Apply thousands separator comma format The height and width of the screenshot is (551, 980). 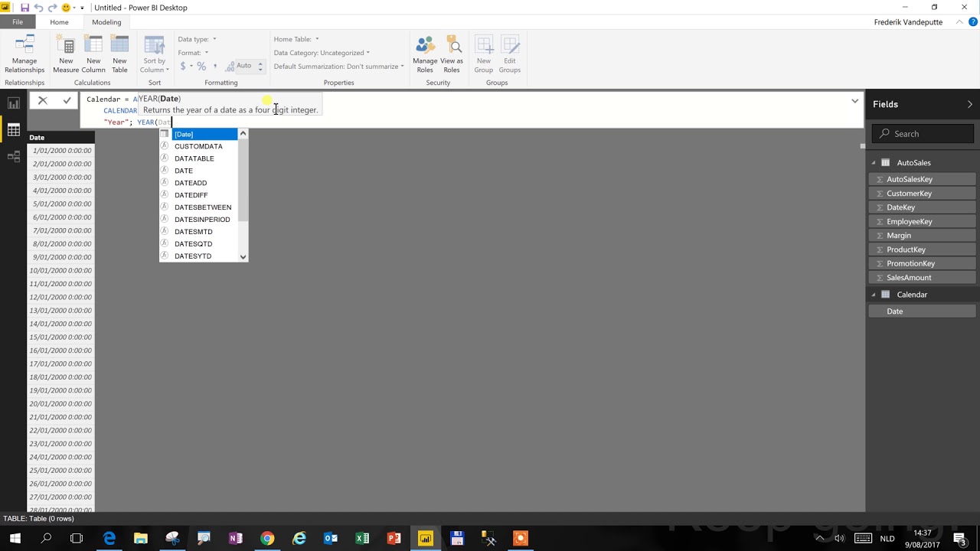[x=215, y=67]
